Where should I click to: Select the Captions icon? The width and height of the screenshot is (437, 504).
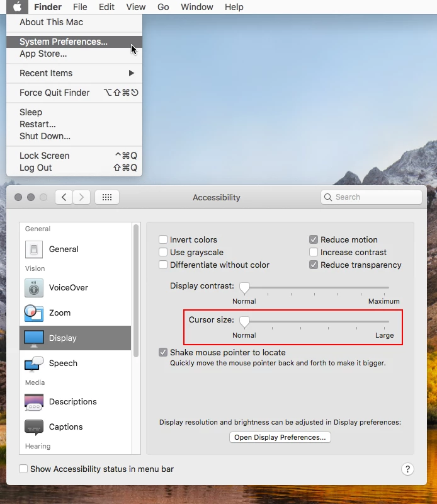(34, 427)
